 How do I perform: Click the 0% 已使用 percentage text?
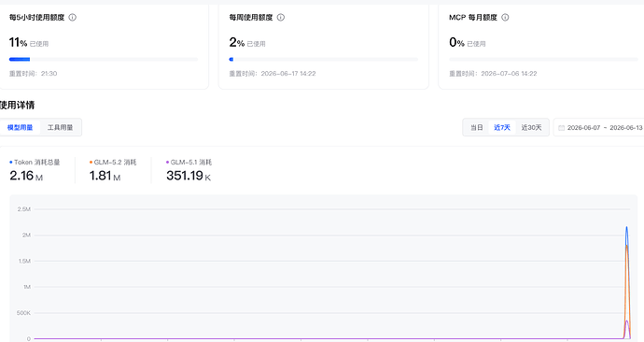pos(468,42)
